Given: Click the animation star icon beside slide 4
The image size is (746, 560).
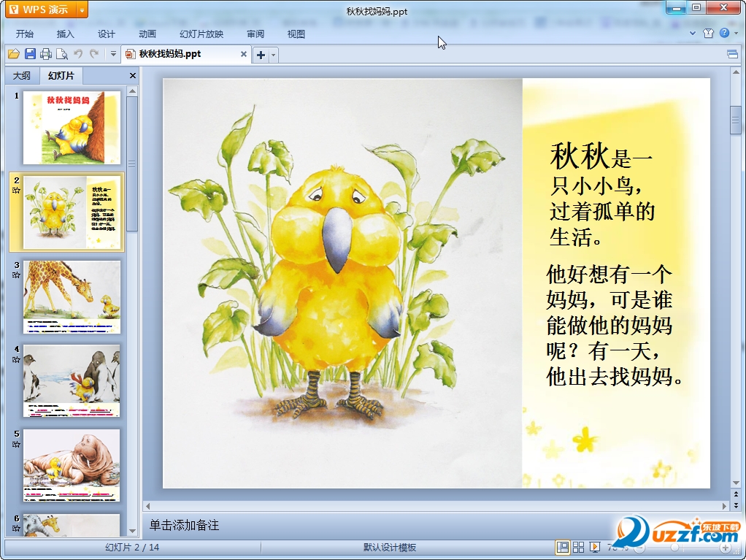Looking at the screenshot, I should click(x=16, y=359).
